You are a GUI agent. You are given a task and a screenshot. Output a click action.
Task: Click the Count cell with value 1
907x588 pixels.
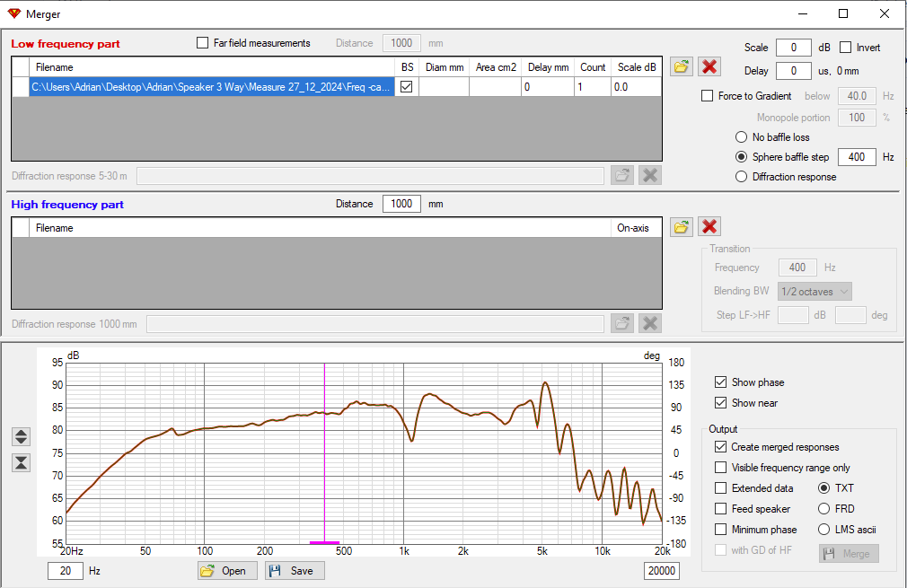(x=593, y=87)
